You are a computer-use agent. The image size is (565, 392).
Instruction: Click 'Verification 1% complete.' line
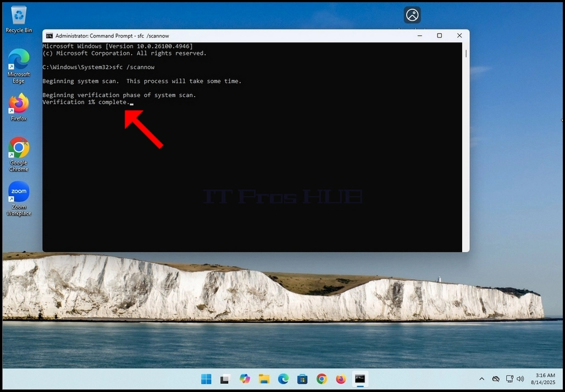point(86,102)
